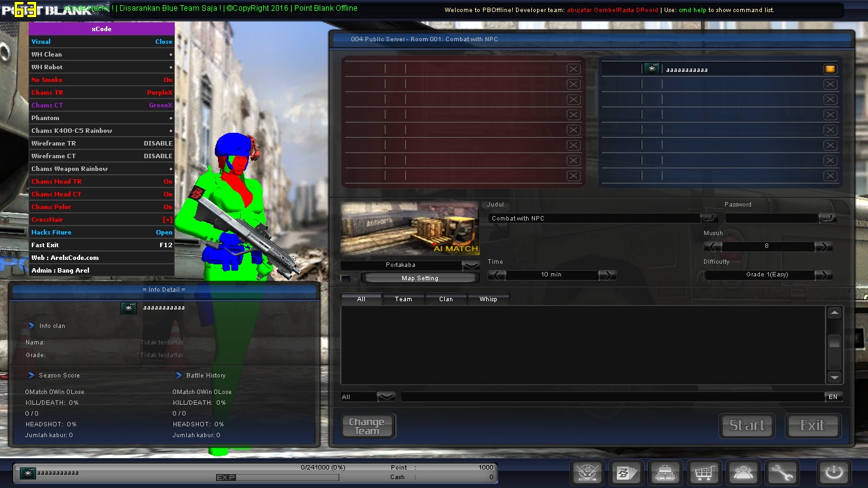The image size is (868, 488).
Task: Switch to the Team chat tab
Action: coord(403,299)
